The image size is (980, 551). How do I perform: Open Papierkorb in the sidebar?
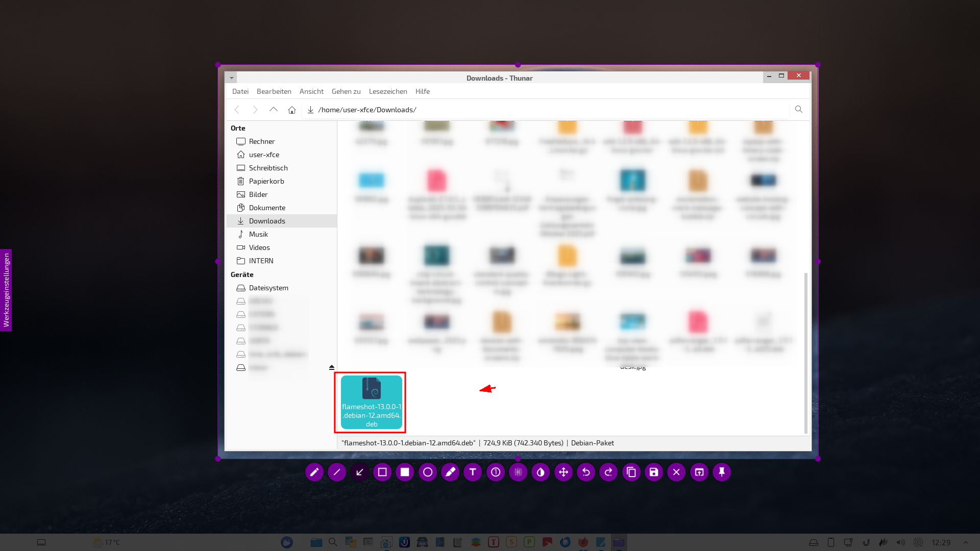281,181
